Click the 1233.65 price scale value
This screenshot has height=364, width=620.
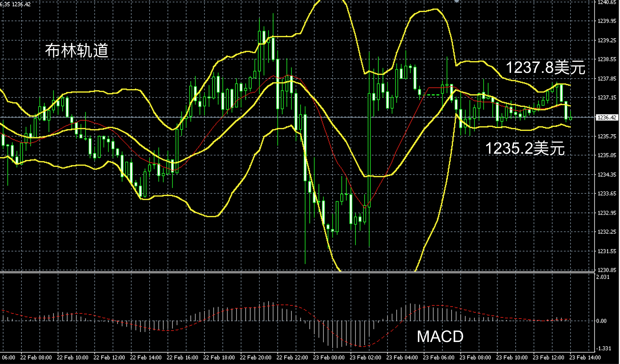click(607, 194)
